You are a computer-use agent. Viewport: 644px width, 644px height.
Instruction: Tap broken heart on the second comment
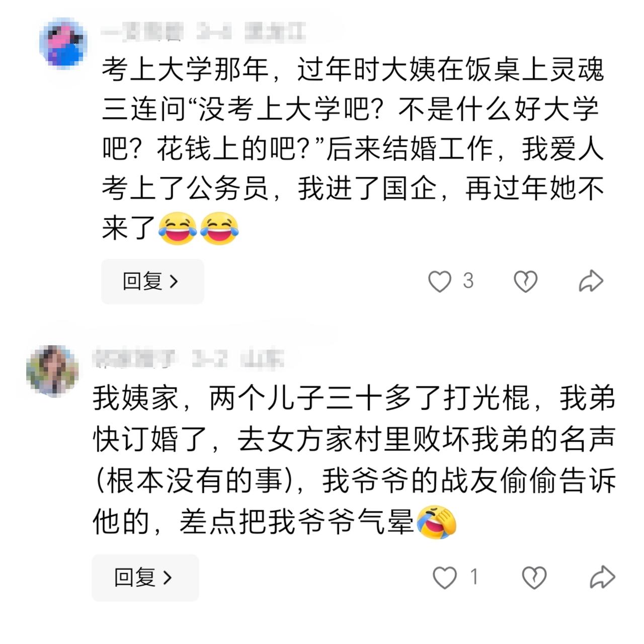click(534, 577)
